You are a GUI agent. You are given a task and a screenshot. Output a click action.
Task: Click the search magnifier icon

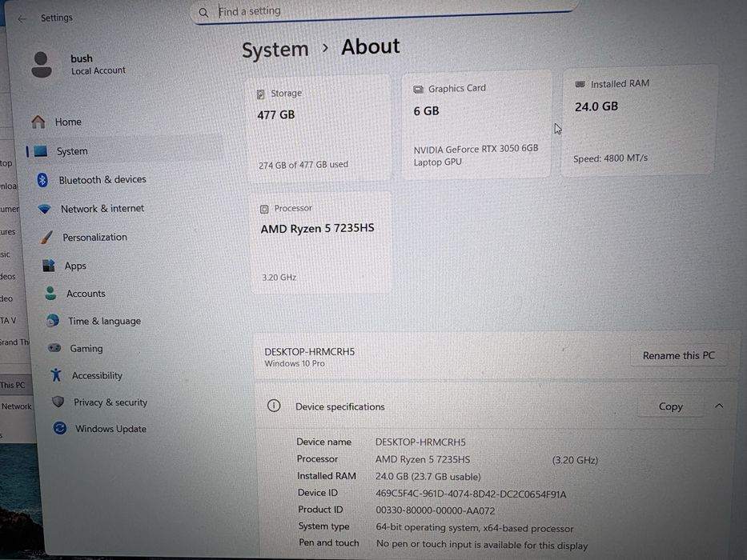pyautogui.click(x=203, y=12)
